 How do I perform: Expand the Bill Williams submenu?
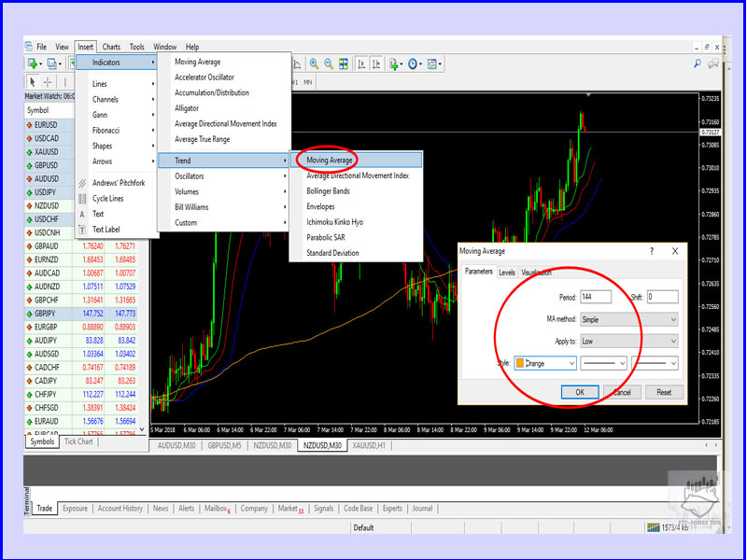[224, 207]
